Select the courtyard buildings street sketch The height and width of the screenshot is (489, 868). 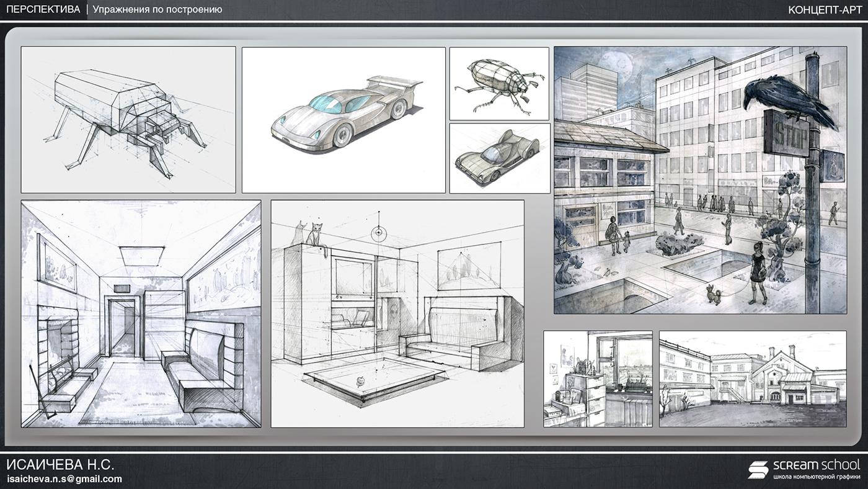pyautogui.click(x=753, y=379)
